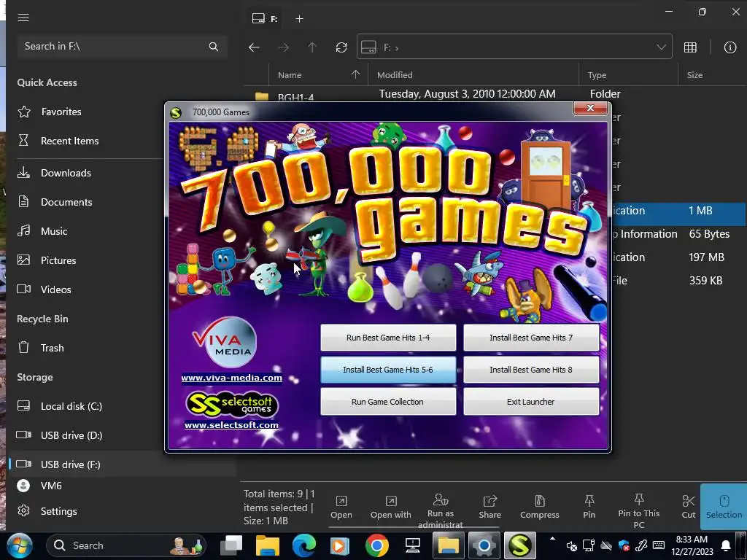The image size is (747, 560).
Task: Click Share in bottom toolbar
Action: coord(489,507)
